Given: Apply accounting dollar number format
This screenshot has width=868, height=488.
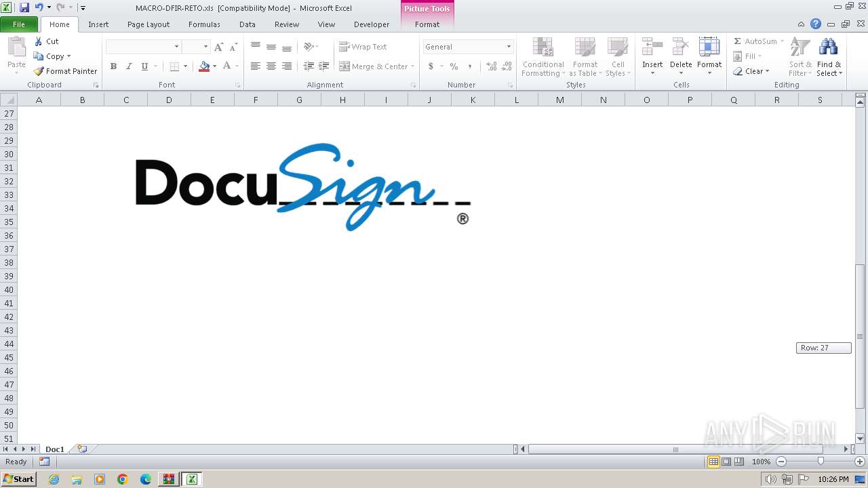Looking at the screenshot, I should click(x=431, y=66).
